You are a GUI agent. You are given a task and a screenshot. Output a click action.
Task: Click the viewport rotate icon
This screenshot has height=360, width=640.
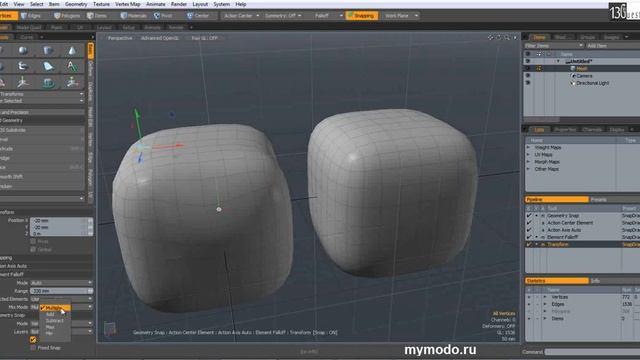499,38
